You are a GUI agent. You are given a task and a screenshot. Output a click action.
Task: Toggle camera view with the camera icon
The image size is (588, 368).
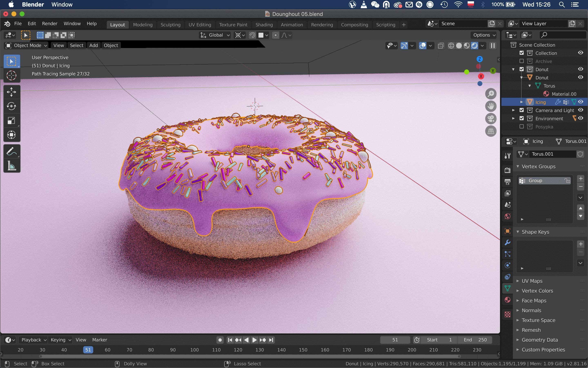point(491,119)
